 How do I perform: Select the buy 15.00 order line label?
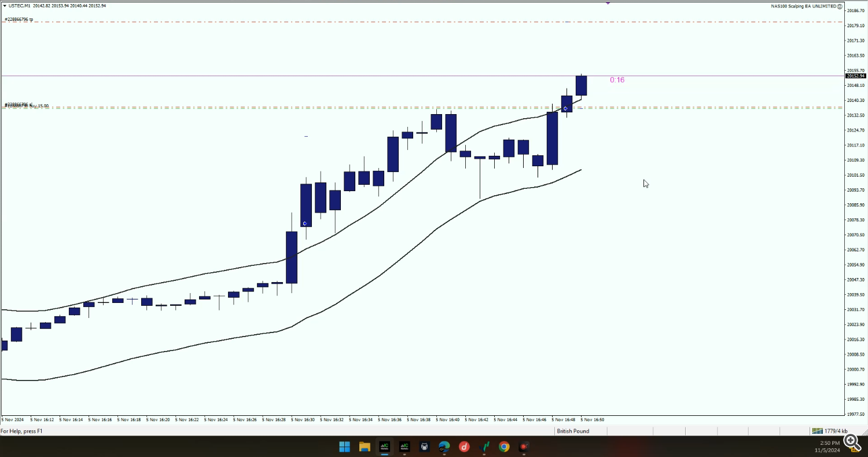(x=27, y=105)
